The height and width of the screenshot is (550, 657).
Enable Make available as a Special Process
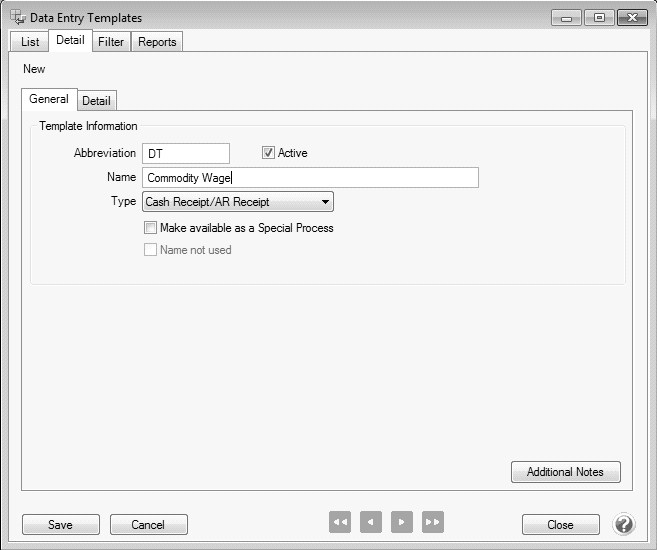pos(151,228)
